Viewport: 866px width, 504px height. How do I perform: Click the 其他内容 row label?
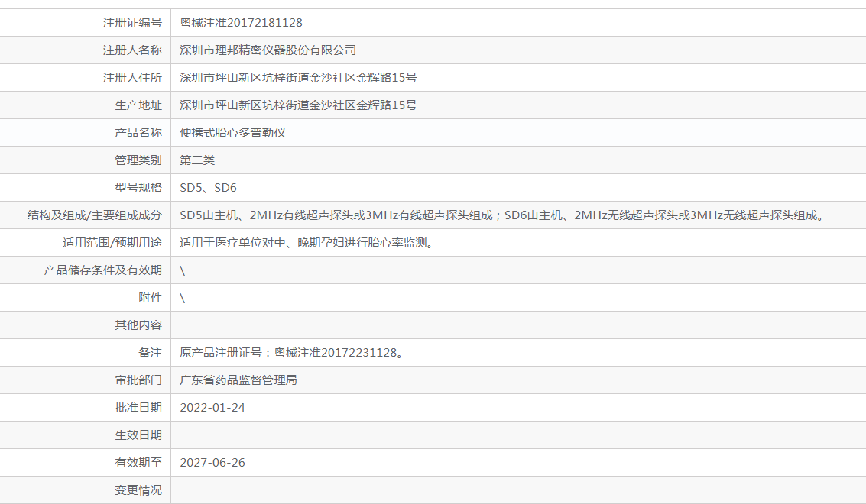pyautogui.click(x=138, y=325)
